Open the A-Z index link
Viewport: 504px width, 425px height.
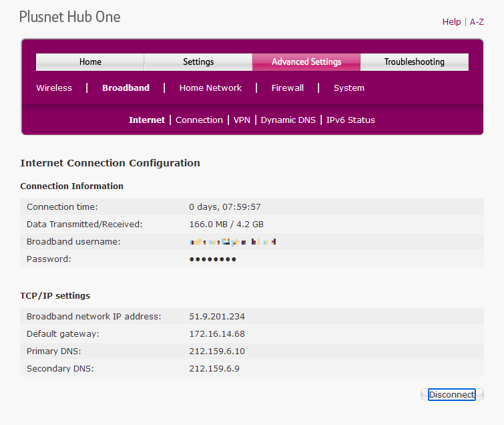pos(477,22)
